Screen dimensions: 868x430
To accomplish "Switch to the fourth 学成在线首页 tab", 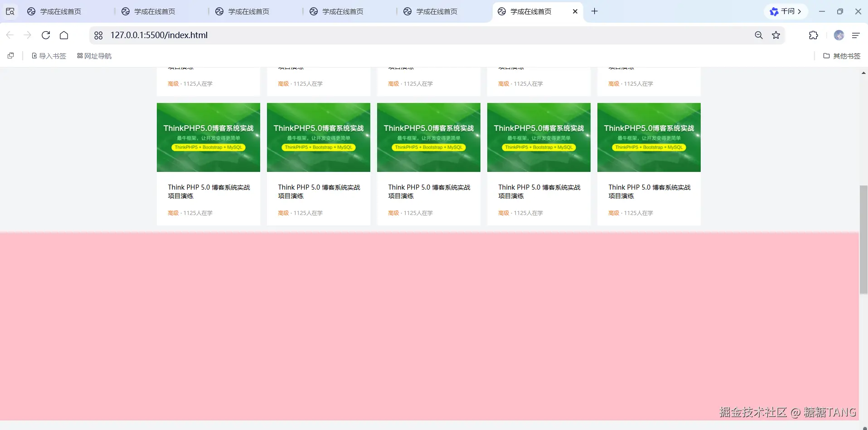I will (348, 11).
